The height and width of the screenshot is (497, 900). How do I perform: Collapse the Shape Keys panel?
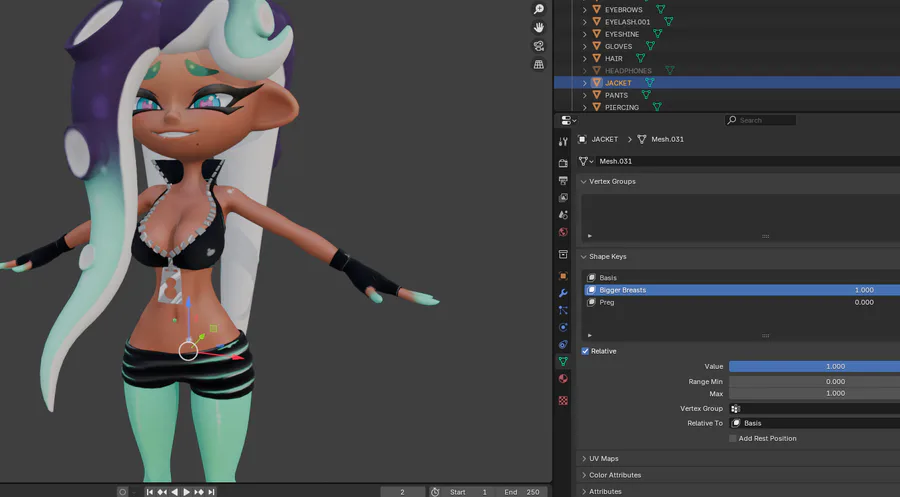pyautogui.click(x=584, y=257)
